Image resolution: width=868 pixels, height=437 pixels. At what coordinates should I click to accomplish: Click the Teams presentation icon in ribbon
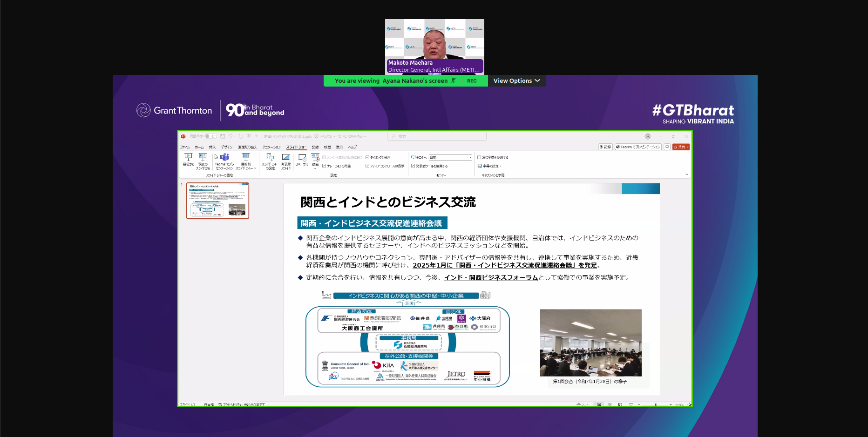224,159
